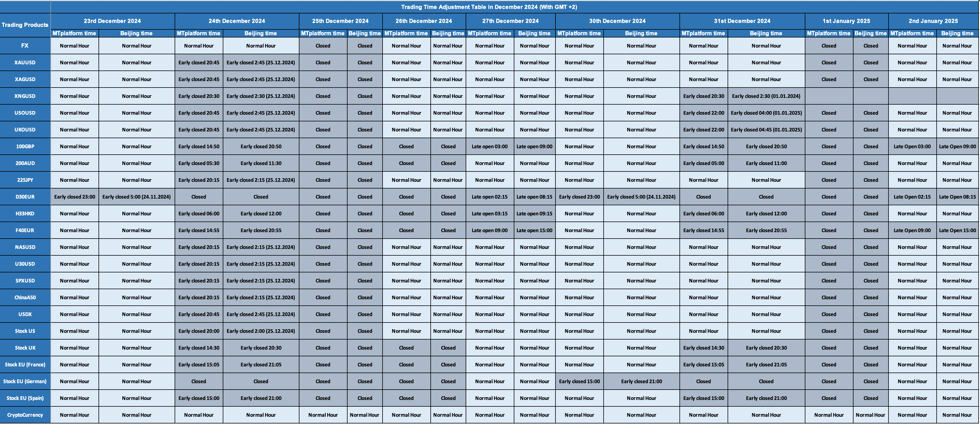Click 'Early closed 2:30 (25.12.2024)' in XNGUSD row

[x=261, y=96]
